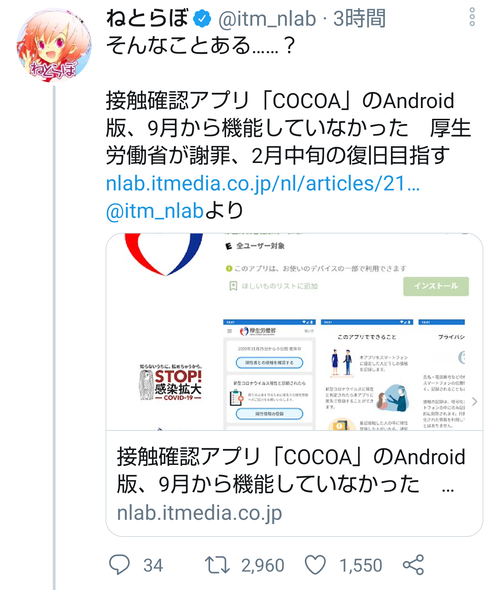Click the right chevron arrow in the preview image
The width and height of the screenshot is (500, 590).
pyautogui.click(x=474, y=401)
